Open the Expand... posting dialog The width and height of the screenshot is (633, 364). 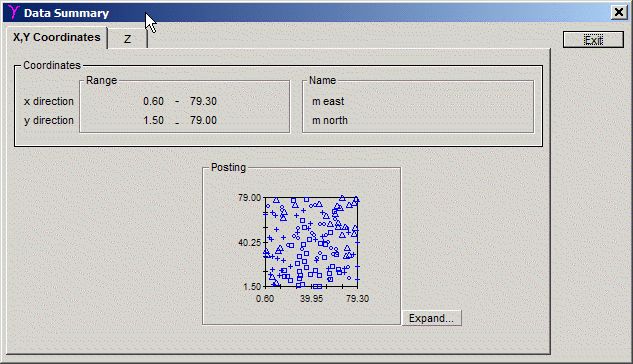[x=432, y=318]
